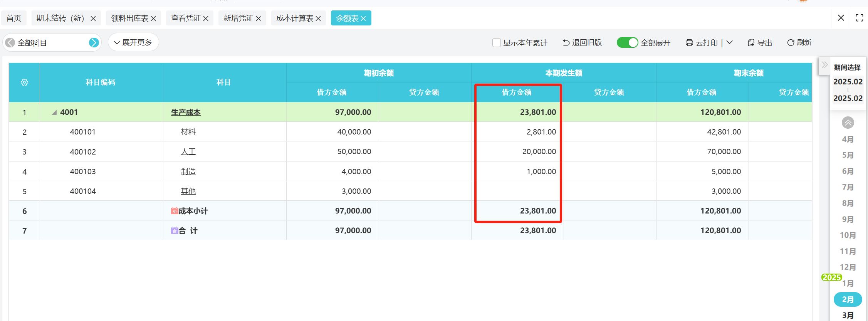
Task: Collapse the period selection side panel
Action: [x=824, y=65]
